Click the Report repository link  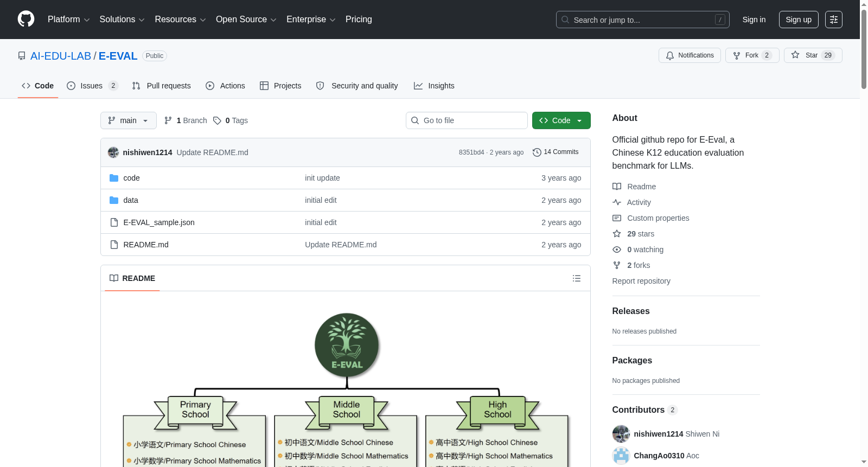(641, 281)
